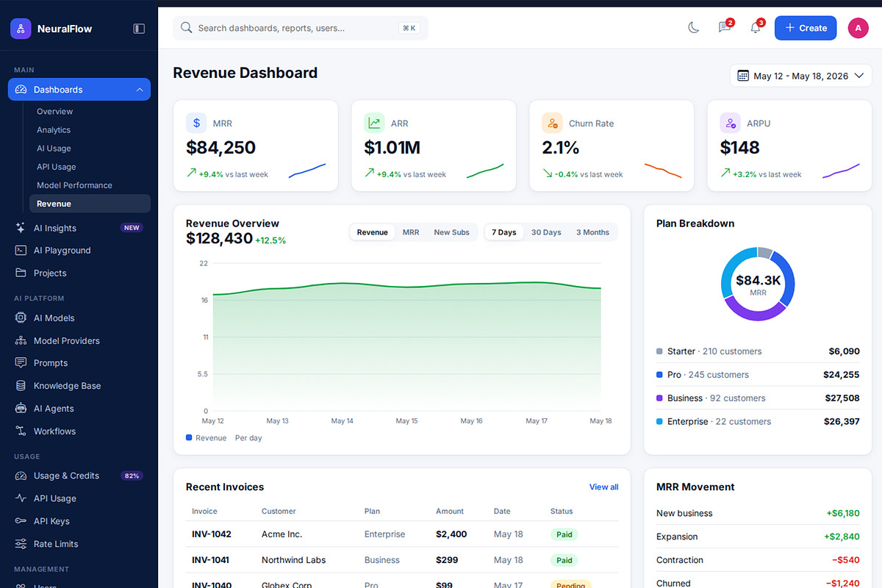Click the Rate Limits sliders icon
This screenshot has width=882, height=588.
coord(21,544)
